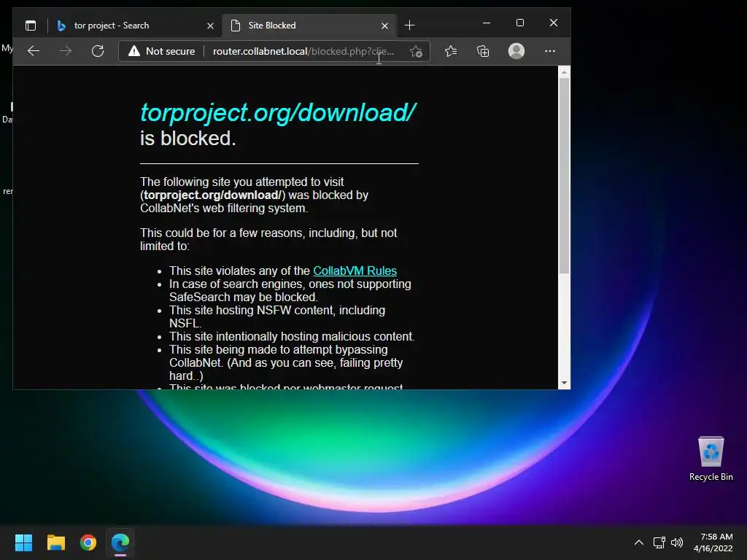Open the clock showing 7:58 AM
This screenshot has height=560, width=747.
713,542
